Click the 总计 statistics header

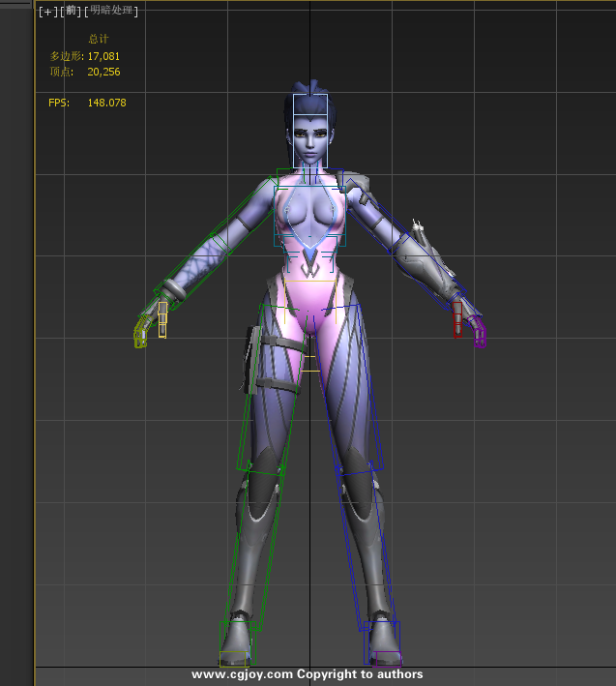(x=99, y=39)
